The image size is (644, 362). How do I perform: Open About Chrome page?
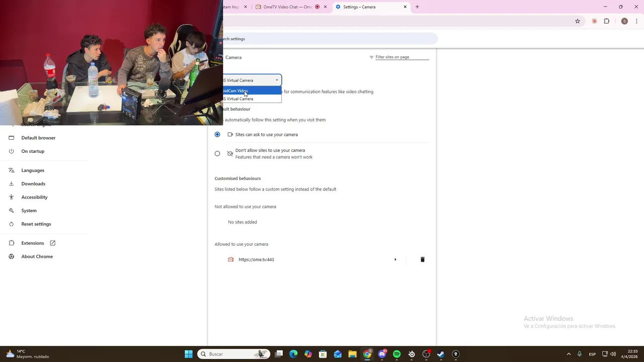[37, 256]
